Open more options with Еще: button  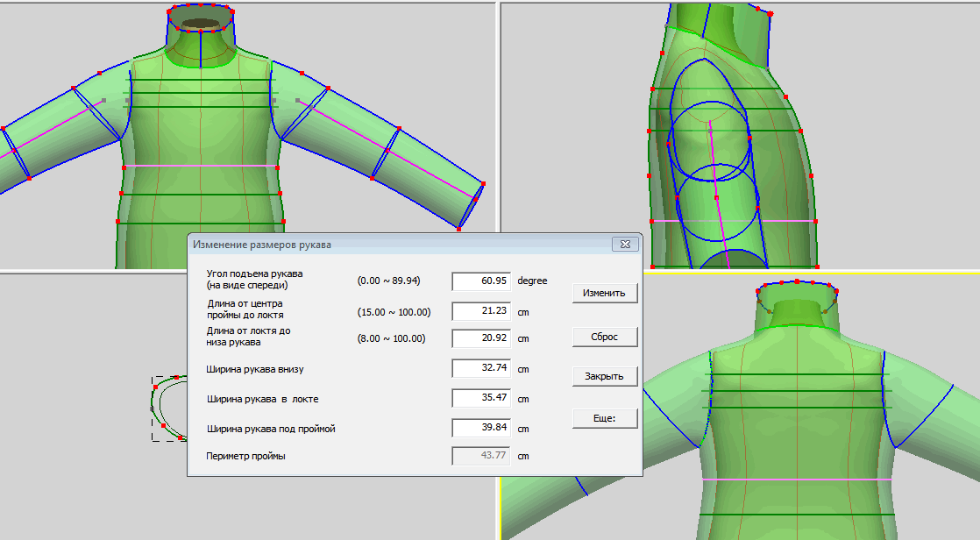click(604, 418)
